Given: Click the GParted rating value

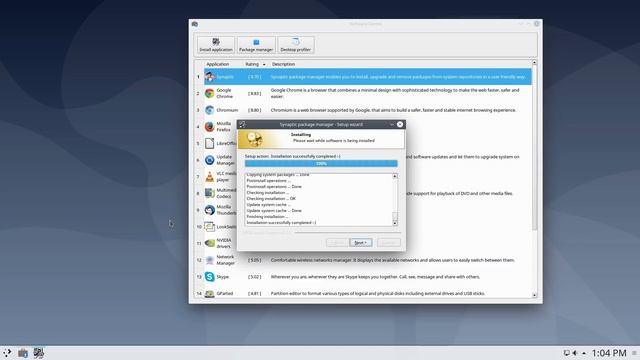Looking at the screenshot, I should pos(254,293).
